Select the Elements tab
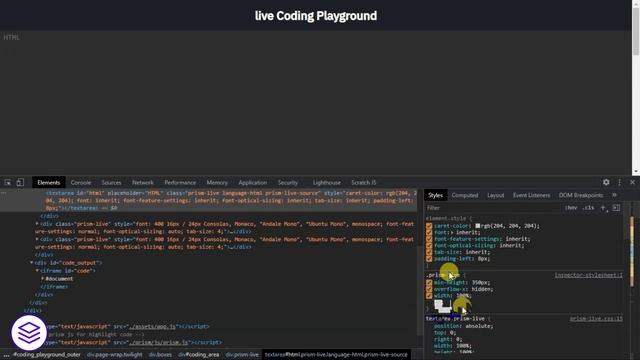640x360 pixels. click(49, 182)
